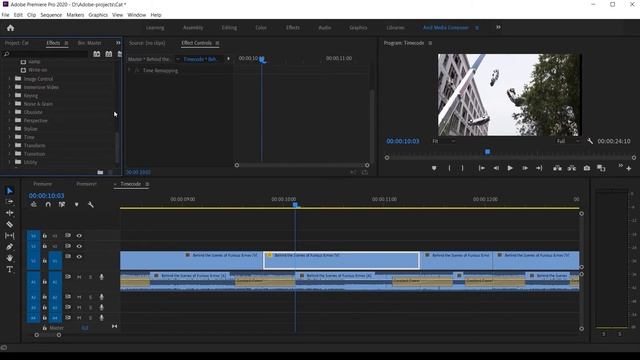
Task: Toggle V1 track output eye
Action: click(79, 257)
